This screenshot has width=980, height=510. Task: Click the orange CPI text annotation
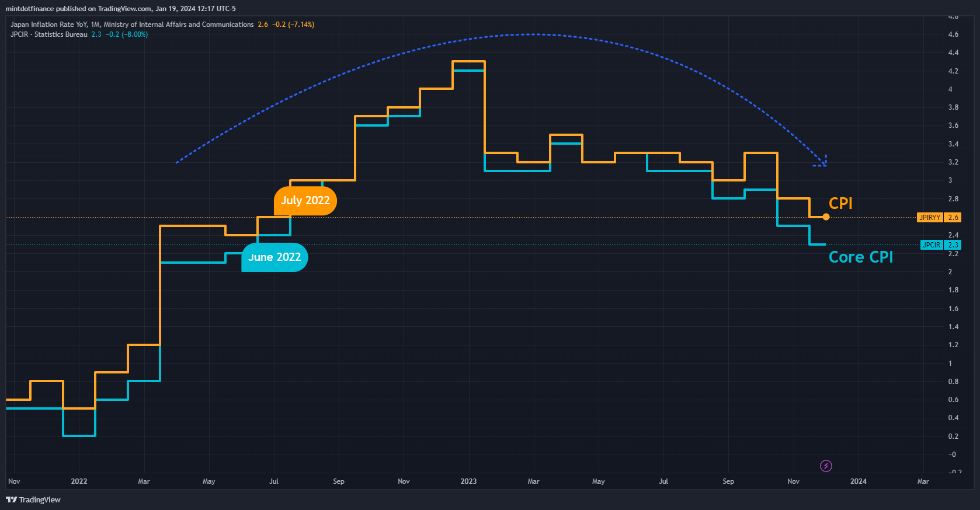(840, 203)
